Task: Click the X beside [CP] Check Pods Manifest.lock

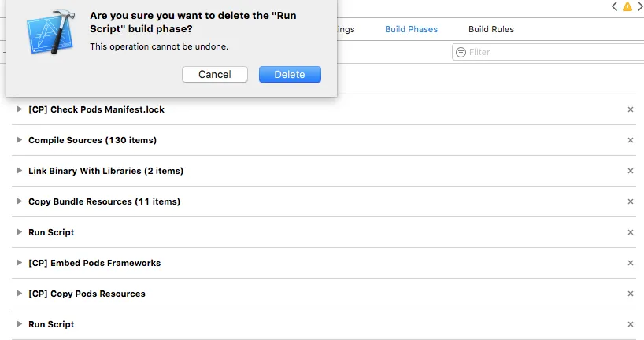Action: 630,109
